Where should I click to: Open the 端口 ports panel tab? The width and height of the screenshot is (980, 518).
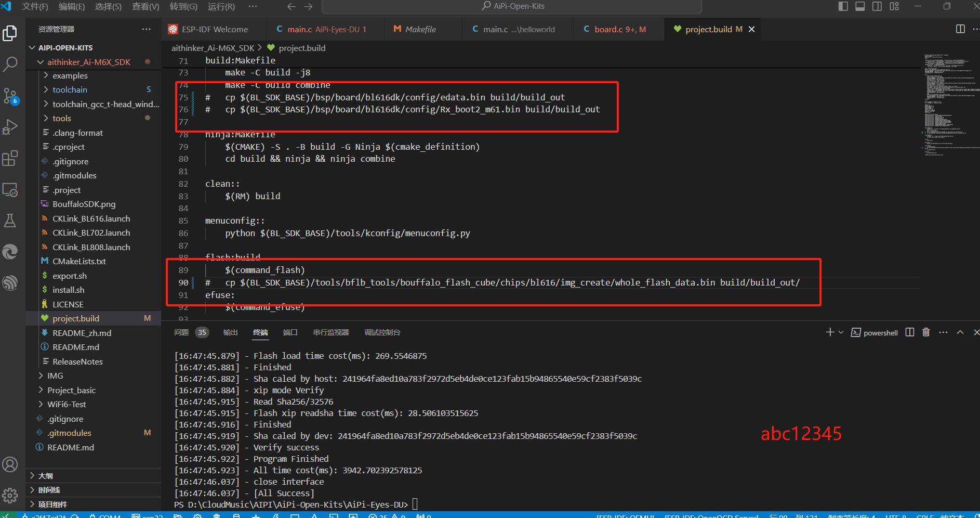[290, 332]
